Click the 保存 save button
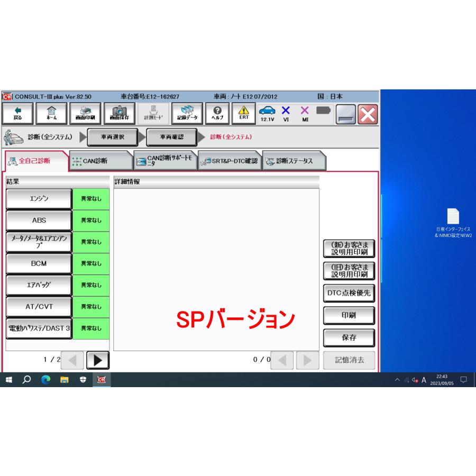476x476 pixels. (349, 337)
